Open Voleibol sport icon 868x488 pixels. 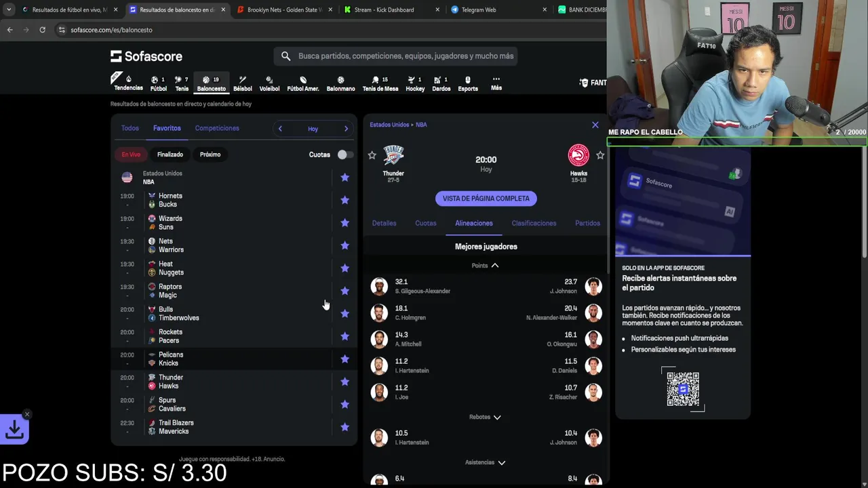coord(269,83)
